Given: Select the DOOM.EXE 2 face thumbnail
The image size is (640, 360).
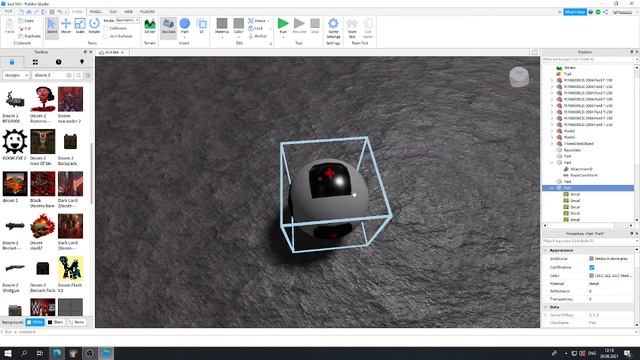Looking at the screenshot, I should pos(15,141).
